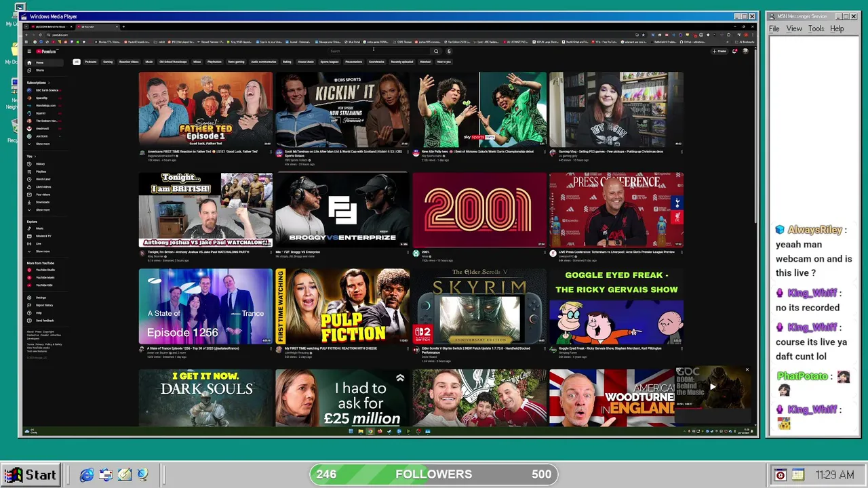The width and height of the screenshot is (868, 488).
Task: Open options for the Father Ted video
Action: pos(270,152)
